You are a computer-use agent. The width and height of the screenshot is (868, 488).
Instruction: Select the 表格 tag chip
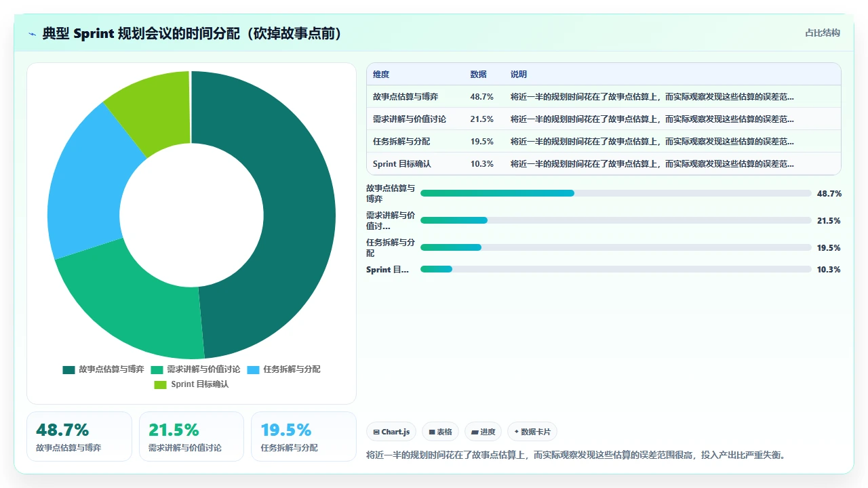point(440,432)
